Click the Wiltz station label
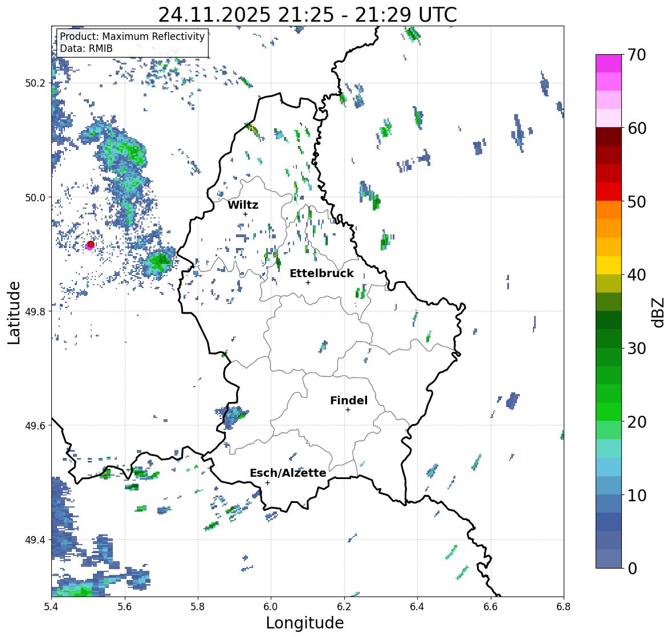 243,205
